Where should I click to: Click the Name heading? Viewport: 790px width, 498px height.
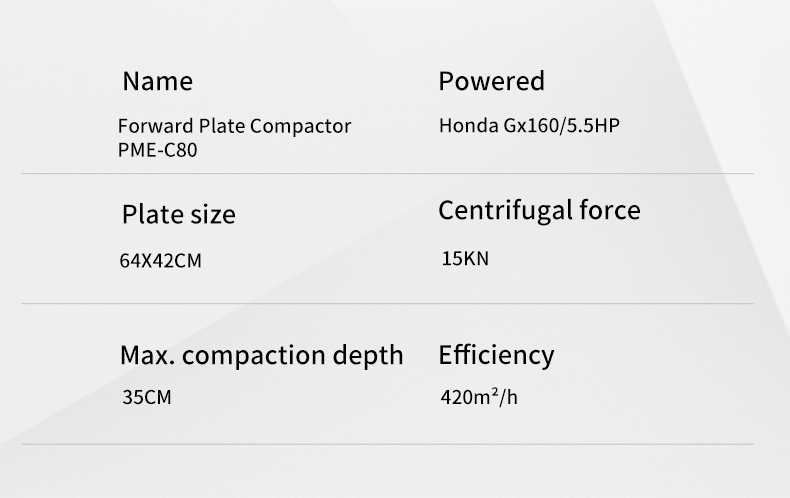coord(157,81)
